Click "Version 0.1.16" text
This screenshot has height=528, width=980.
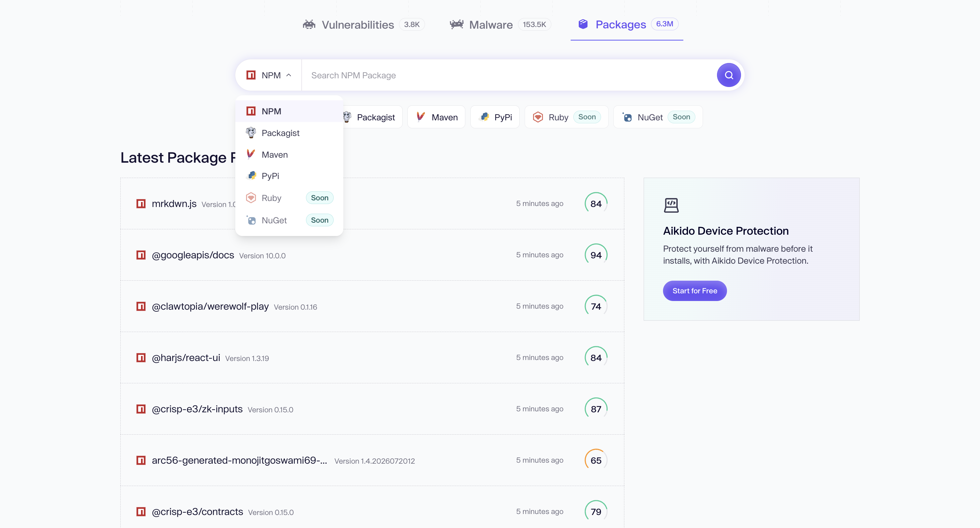click(x=295, y=307)
